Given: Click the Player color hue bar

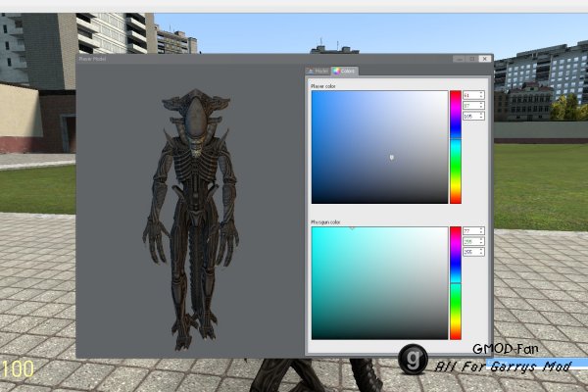Looking at the screenshot, I should pyautogui.click(x=456, y=147).
